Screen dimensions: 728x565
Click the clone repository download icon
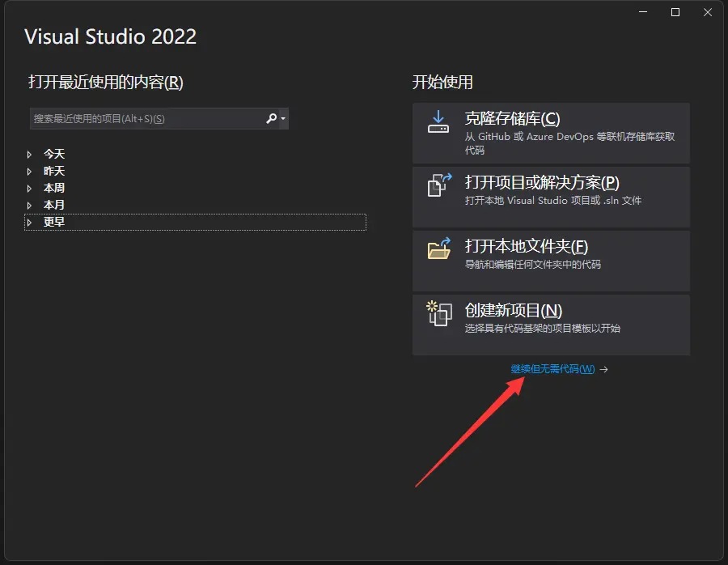[x=438, y=121]
